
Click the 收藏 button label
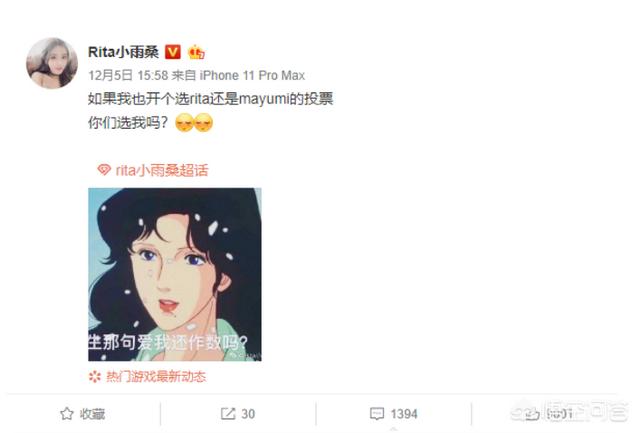tap(92, 414)
